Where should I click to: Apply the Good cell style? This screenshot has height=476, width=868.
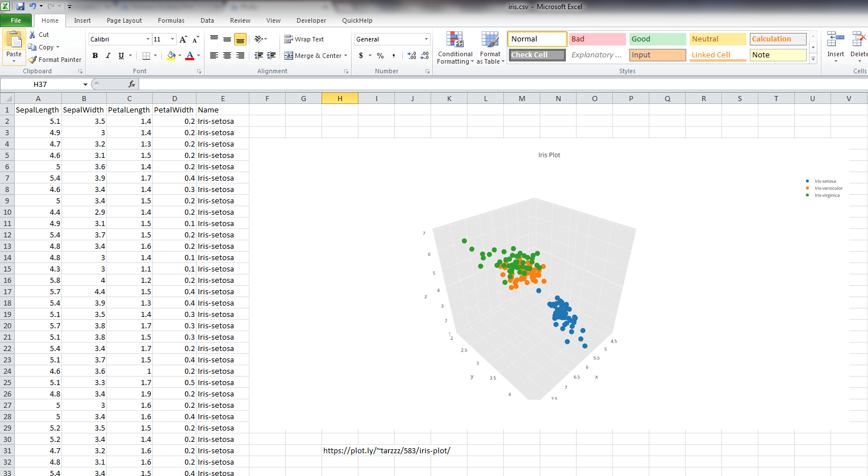(657, 39)
